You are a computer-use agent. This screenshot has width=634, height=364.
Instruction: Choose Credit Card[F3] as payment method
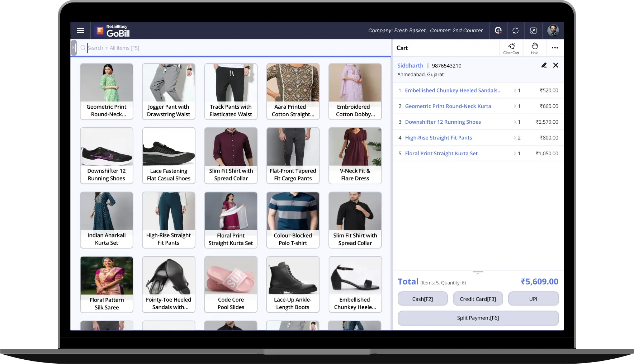[478, 298]
